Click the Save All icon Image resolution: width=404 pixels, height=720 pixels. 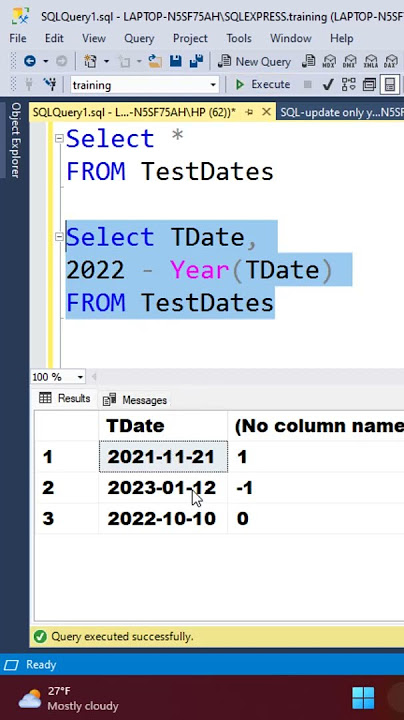pos(196,61)
